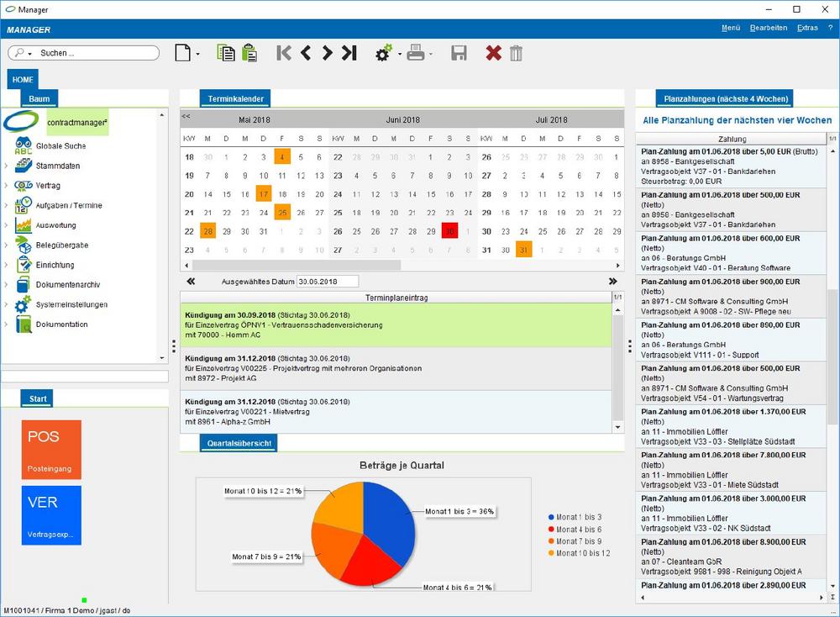Click the contractmanager root tree node
Viewport: 840px width, 617px height.
pos(77,122)
